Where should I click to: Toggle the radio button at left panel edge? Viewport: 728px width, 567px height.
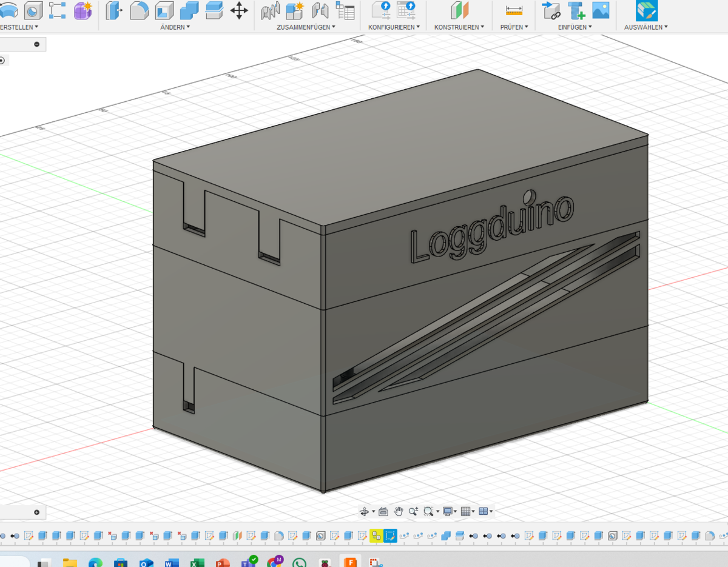[x=2, y=60]
